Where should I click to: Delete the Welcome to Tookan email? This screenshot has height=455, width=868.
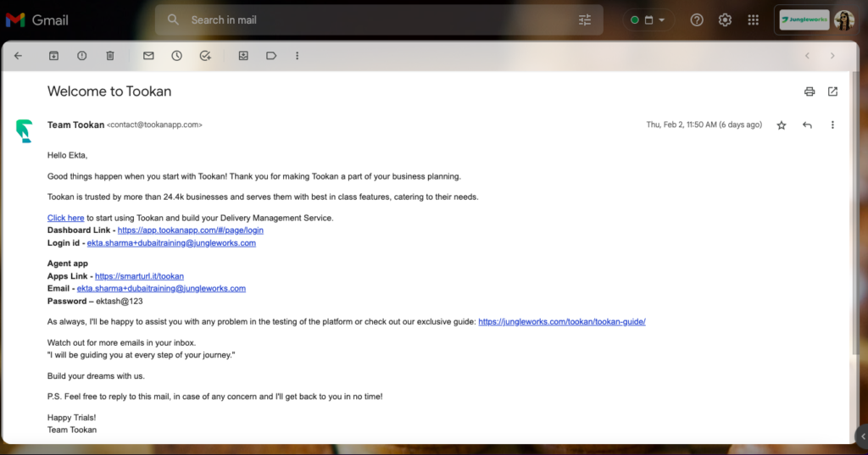(x=109, y=56)
